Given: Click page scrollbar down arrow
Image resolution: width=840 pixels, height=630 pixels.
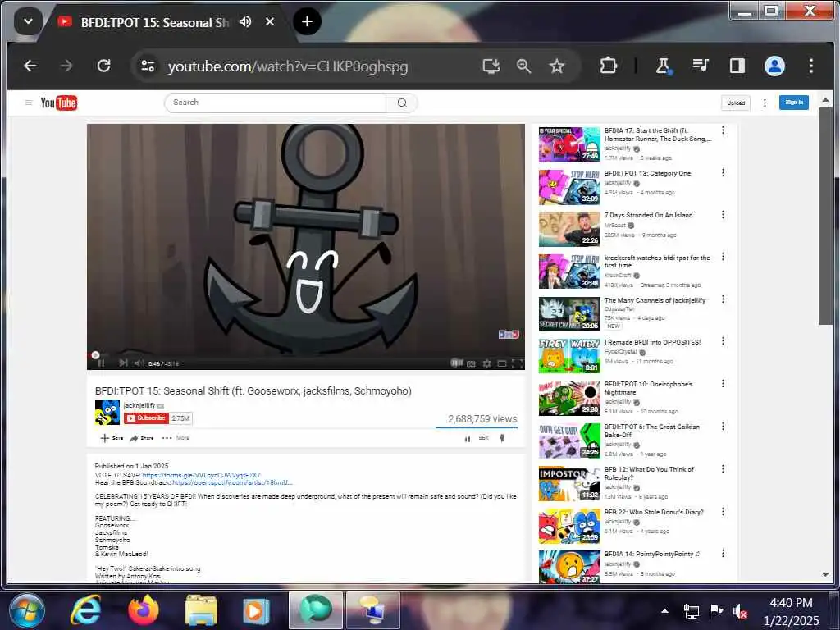Looking at the screenshot, I should [825, 575].
